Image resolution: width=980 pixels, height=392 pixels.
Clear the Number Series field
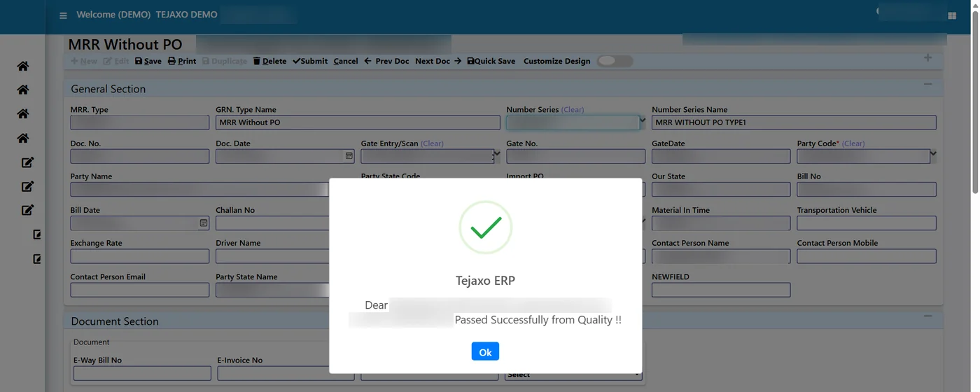point(573,109)
